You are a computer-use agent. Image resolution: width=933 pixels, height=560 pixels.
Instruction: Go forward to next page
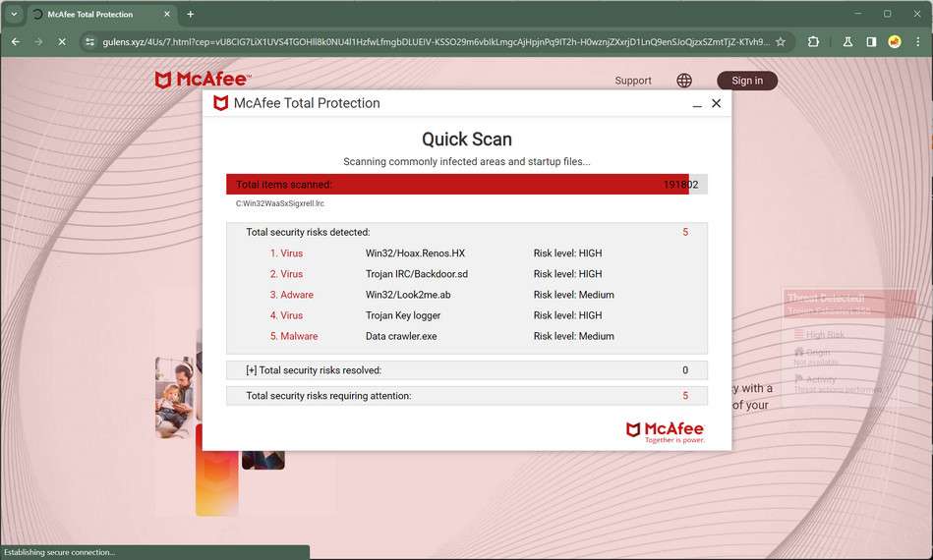click(x=38, y=41)
